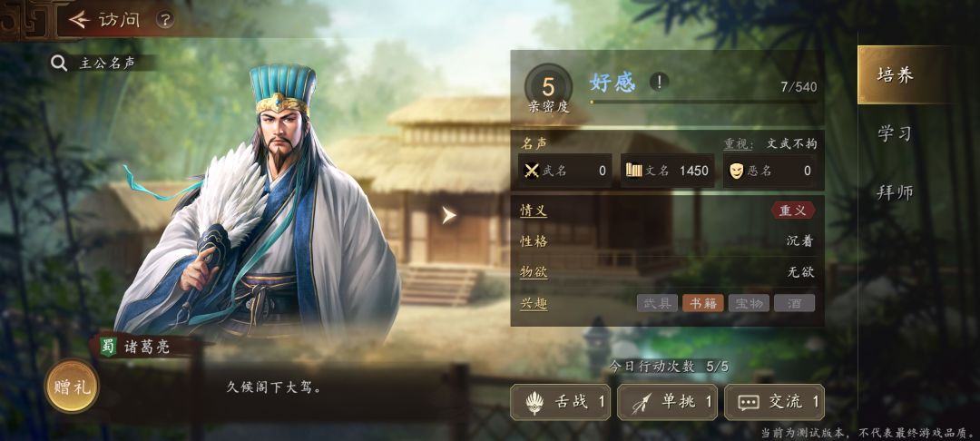Open the 情义 attribute details

click(x=534, y=211)
